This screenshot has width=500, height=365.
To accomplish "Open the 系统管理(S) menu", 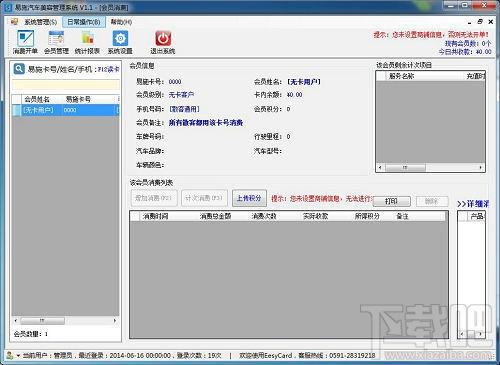I will coord(41,22).
